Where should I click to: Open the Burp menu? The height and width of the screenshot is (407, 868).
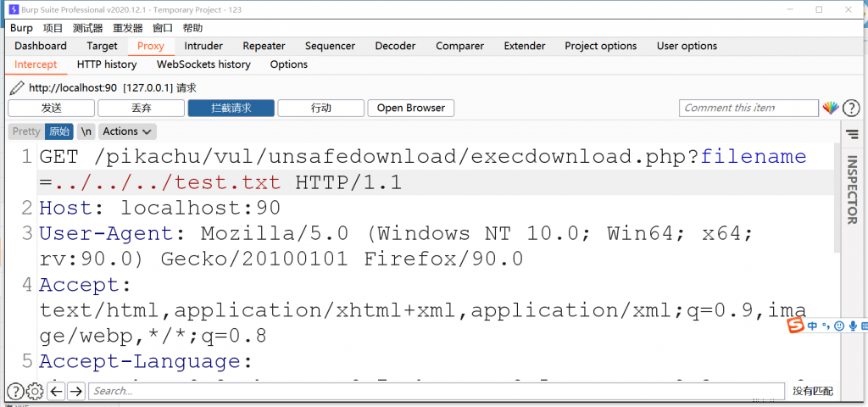coord(21,28)
